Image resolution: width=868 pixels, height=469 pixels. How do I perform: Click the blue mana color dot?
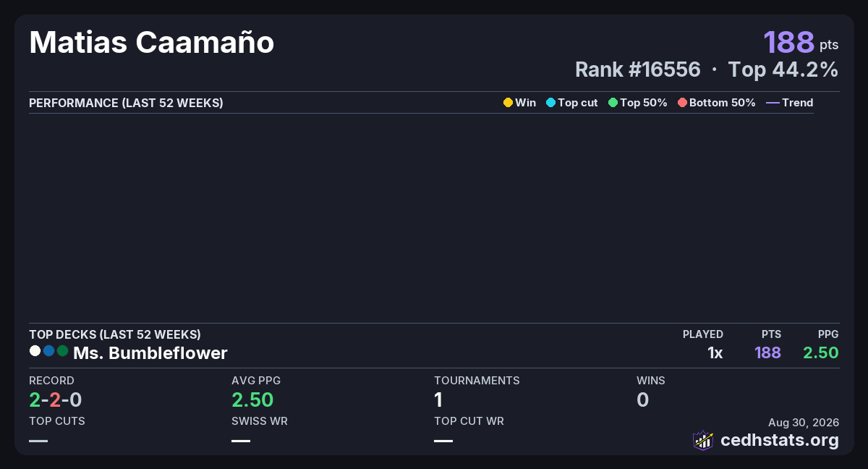click(x=48, y=351)
